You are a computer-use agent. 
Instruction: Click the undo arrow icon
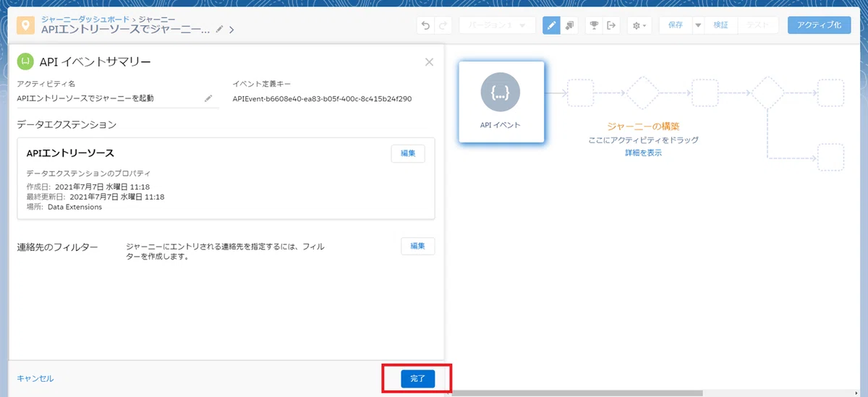point(425,25)
